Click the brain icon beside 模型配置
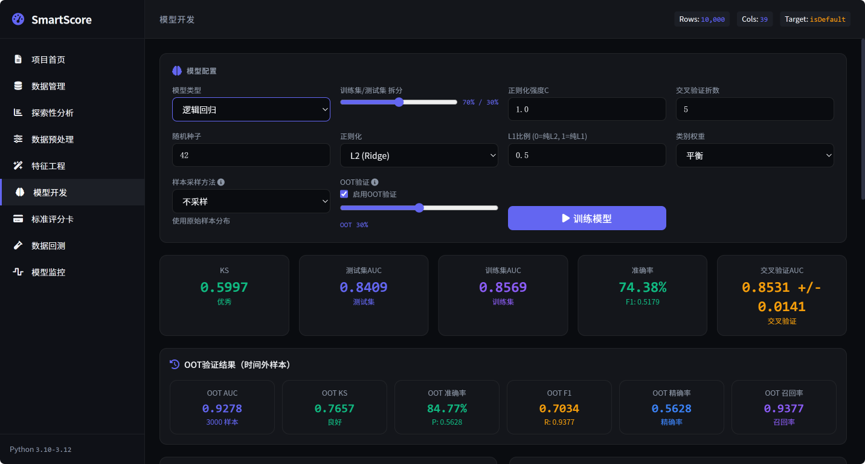This screenshot has height=464, width=865. (177, 71)
